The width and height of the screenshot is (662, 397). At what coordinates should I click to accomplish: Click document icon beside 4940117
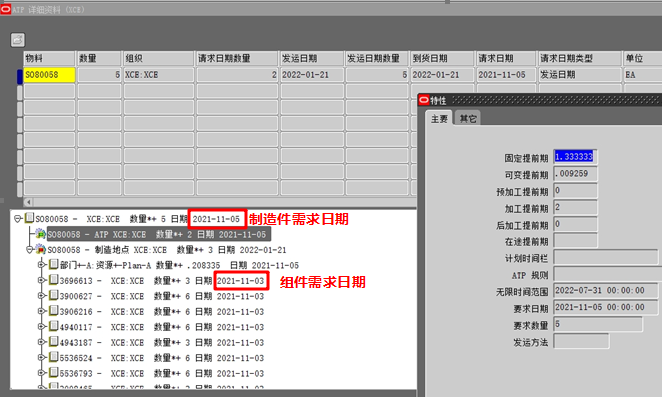coord(54,326)
